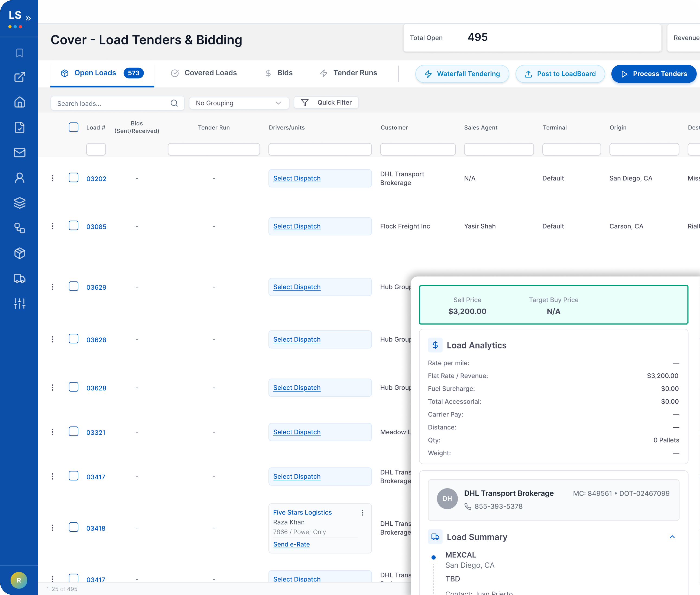
Task: Open row options for load 03202
Action: pyautogui.click(x=53, y=178)
